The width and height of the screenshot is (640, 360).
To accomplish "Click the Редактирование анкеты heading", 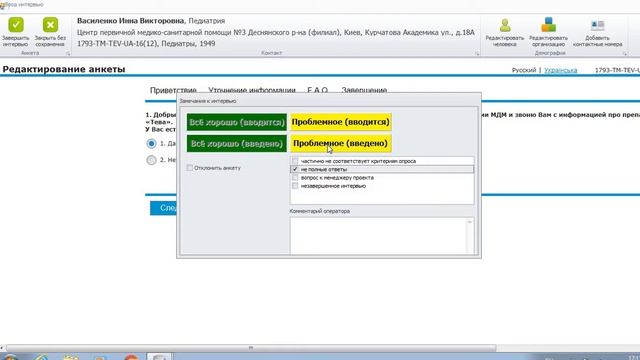I will click(64, 69).
